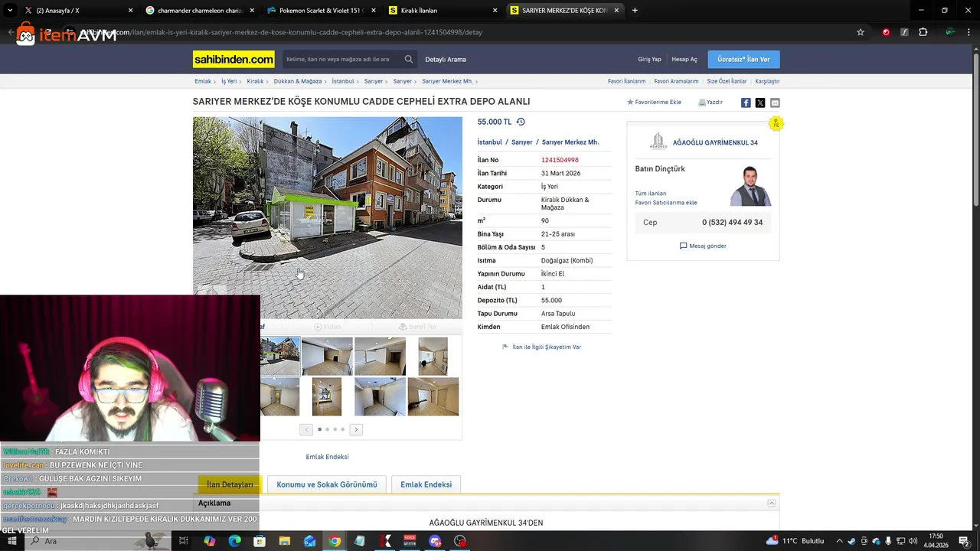Click Hesap Aç link

pos(684,59)
